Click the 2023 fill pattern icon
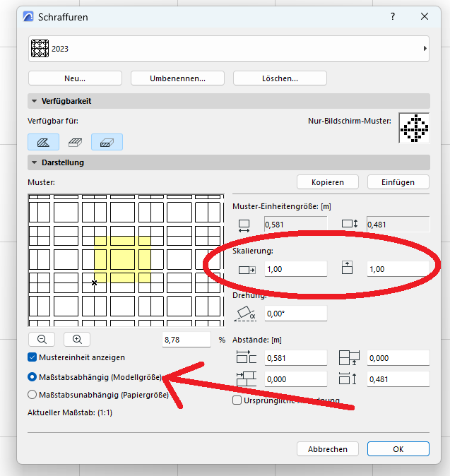The width and height of the screenshot is (450, 476). pos(40,49)
